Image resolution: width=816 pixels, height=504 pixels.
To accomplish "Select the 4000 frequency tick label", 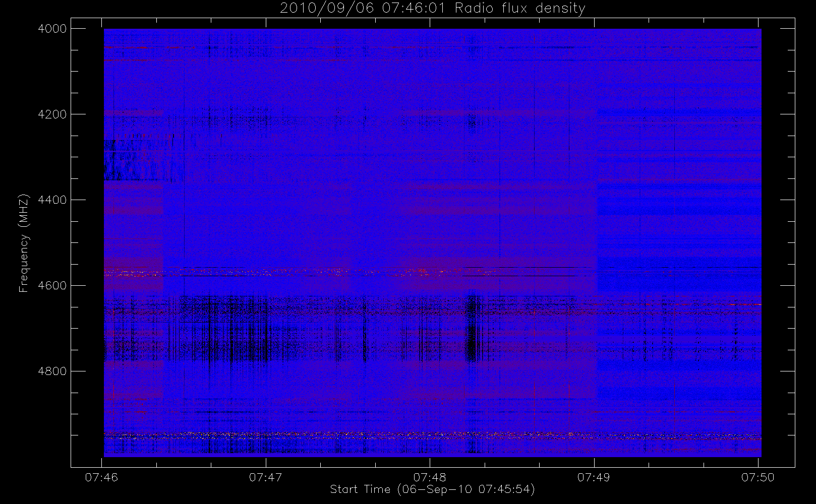I will (x=52, y=29).
